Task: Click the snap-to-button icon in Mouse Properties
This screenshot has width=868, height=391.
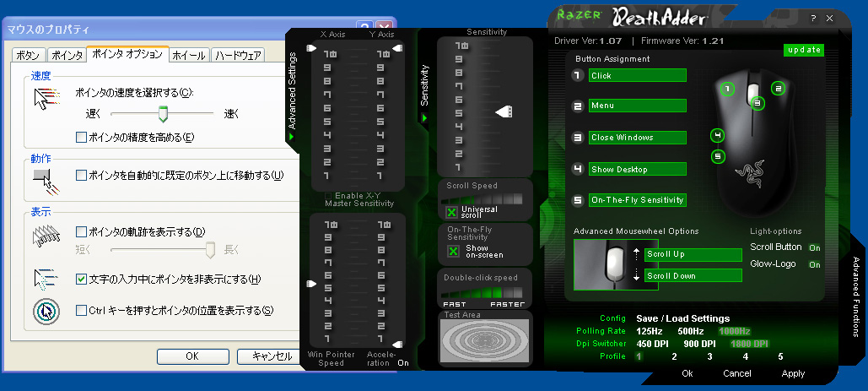Action: coord(46,182)
